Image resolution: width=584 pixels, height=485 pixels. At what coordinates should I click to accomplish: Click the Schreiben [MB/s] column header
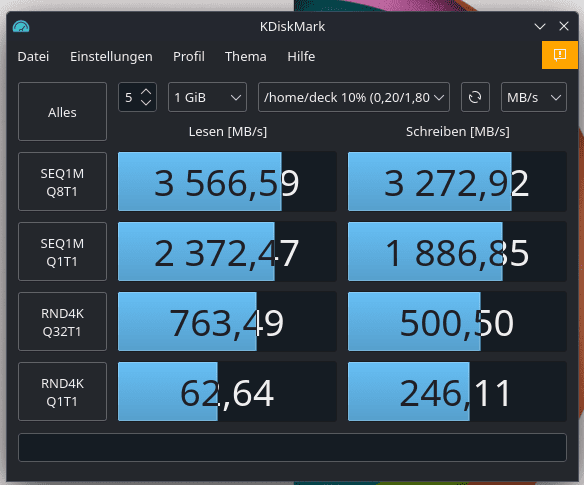pos(458,131)
